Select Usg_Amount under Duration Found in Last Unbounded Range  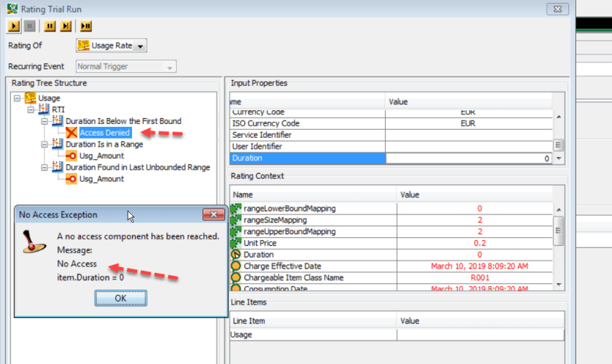pos(101,179)
